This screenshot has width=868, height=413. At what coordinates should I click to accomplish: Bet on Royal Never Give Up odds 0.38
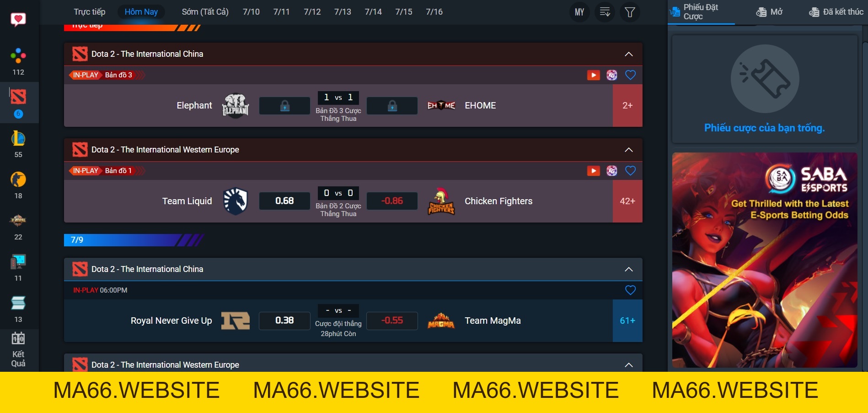pos(284,321)
